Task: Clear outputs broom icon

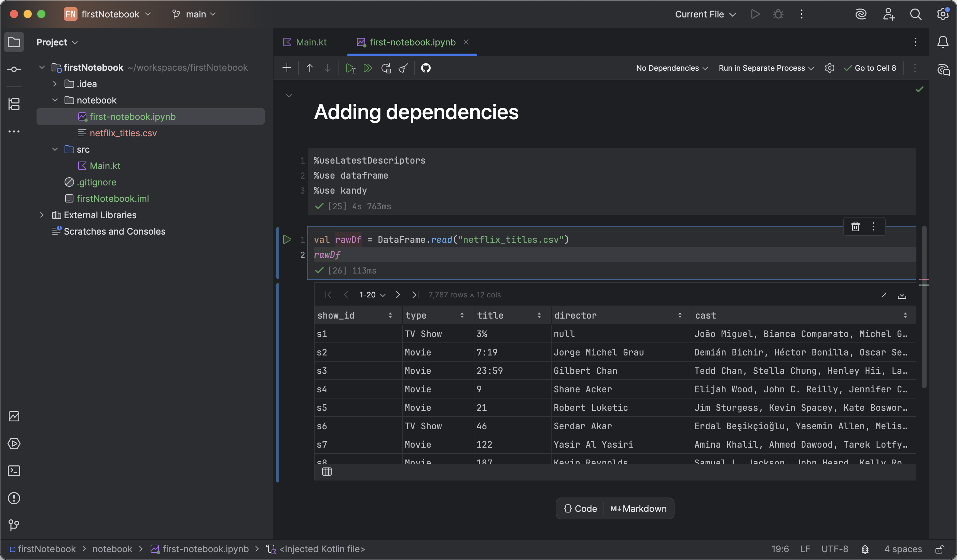Action: pyautogui.click(x=403, y=68)
